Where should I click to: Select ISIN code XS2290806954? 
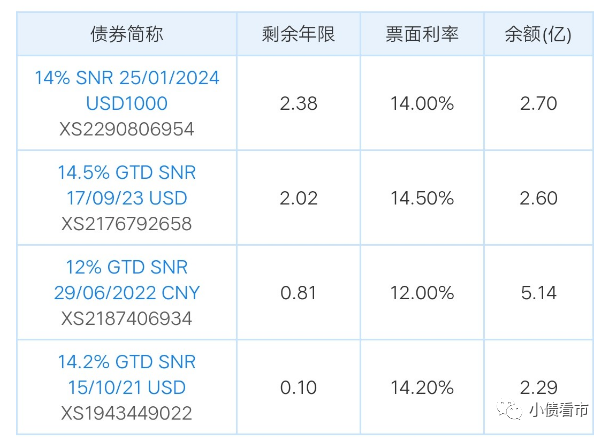[127, 129]
